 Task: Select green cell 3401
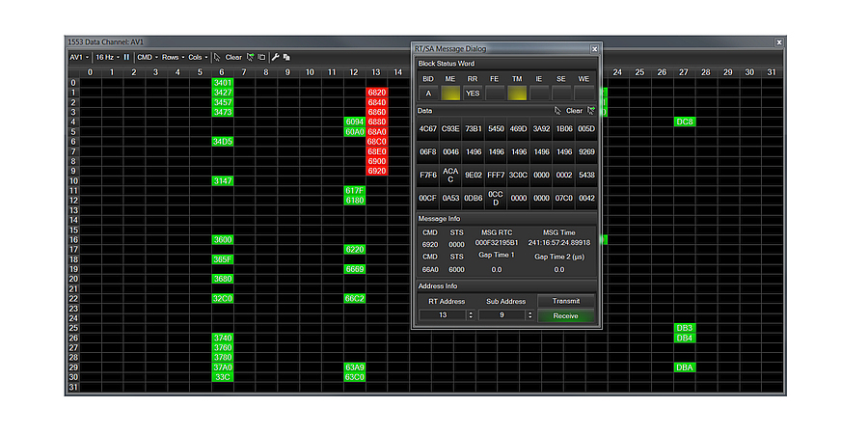coord(222,83)
